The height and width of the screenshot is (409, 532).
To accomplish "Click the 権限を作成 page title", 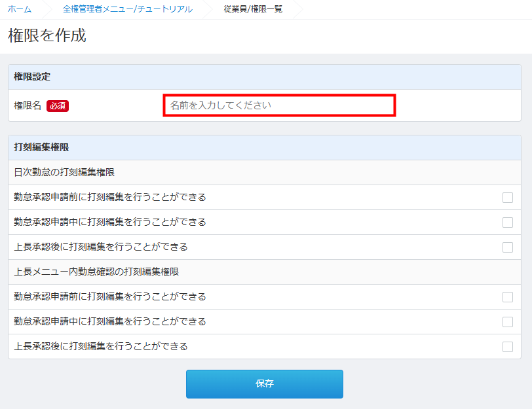I will tap(47, 36).
